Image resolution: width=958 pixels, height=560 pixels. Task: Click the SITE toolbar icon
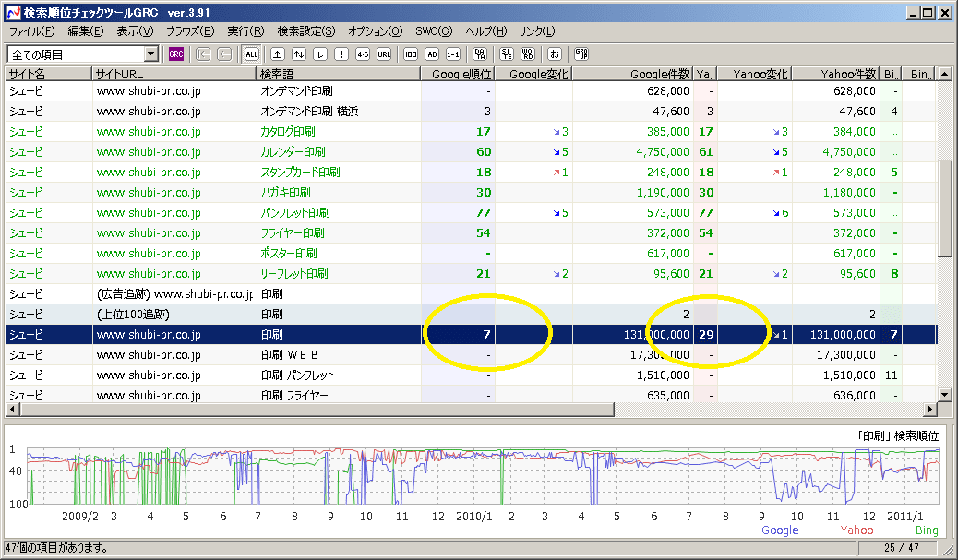507,54
